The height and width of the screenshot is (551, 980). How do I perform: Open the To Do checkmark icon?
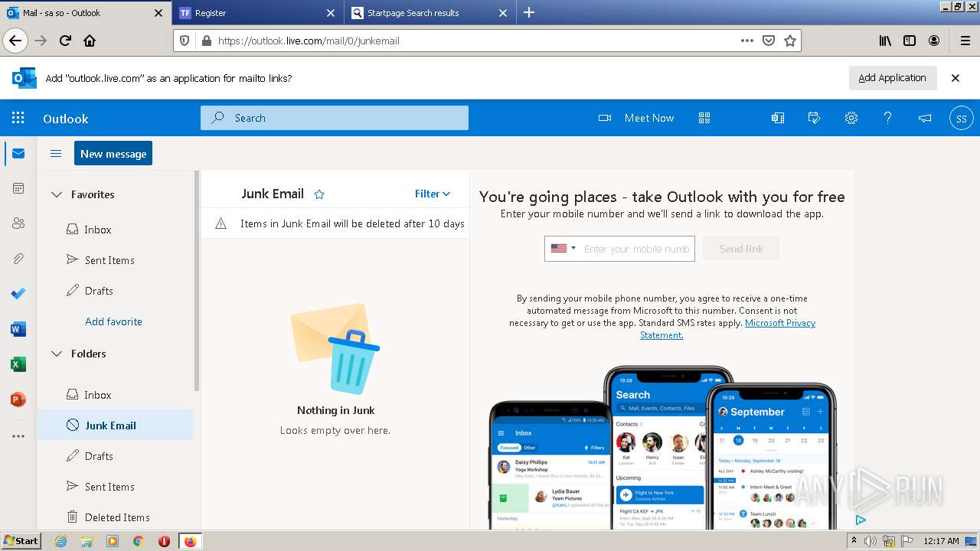(18, 294)
